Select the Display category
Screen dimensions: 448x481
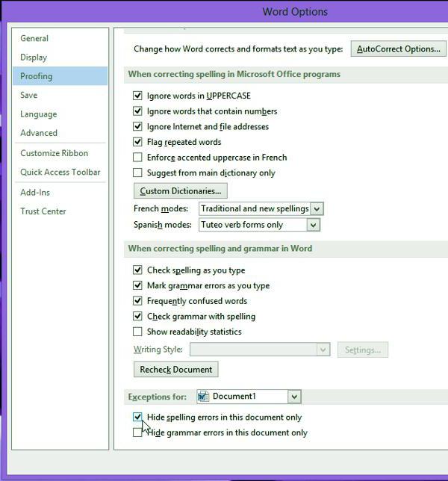pos(34,58)
